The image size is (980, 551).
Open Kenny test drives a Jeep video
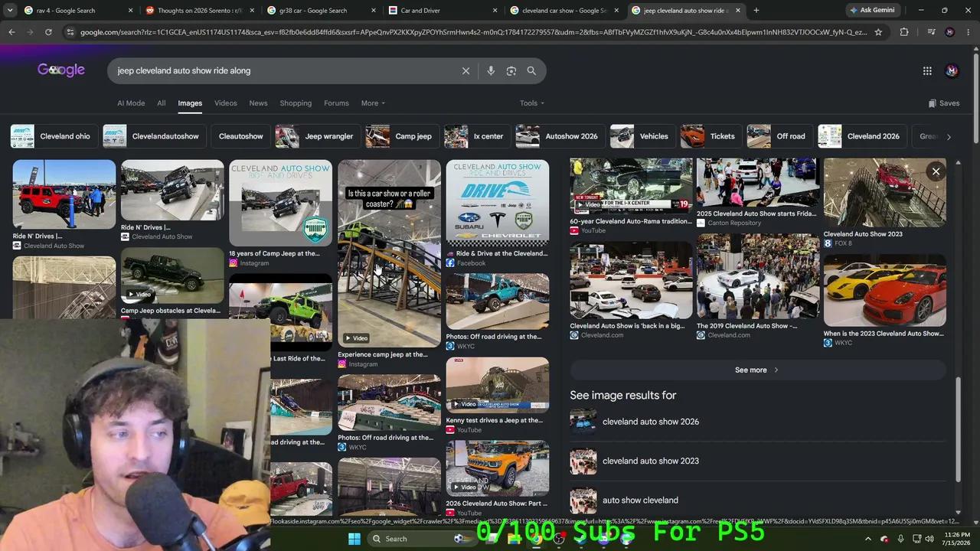498,385
